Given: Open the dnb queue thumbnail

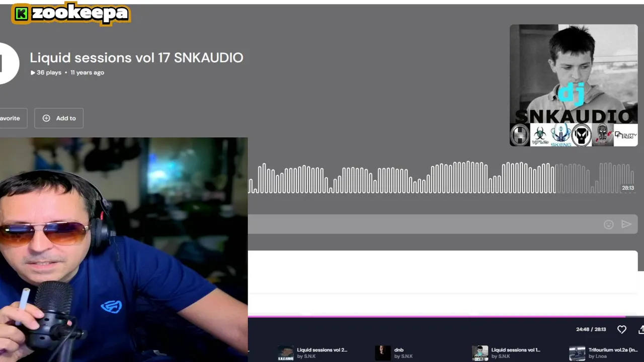Looking at the screenshot, I should [383, 353].
